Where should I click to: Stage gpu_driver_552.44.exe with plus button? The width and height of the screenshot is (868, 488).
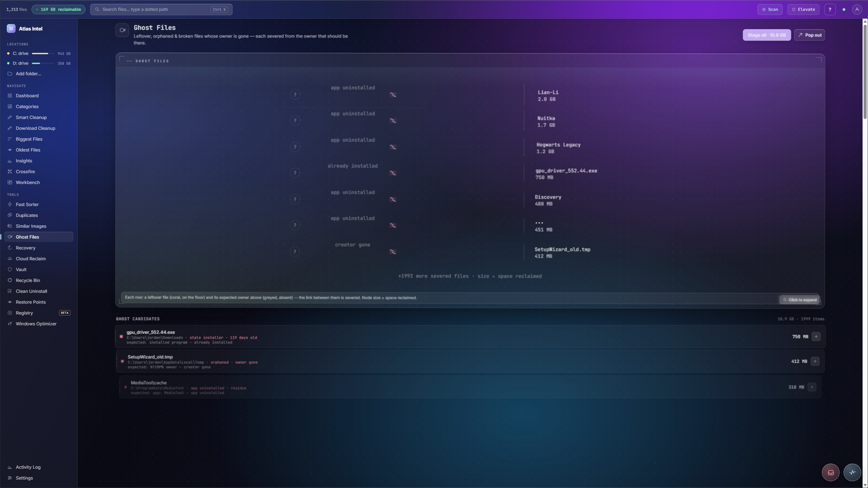tap(816, 337)
